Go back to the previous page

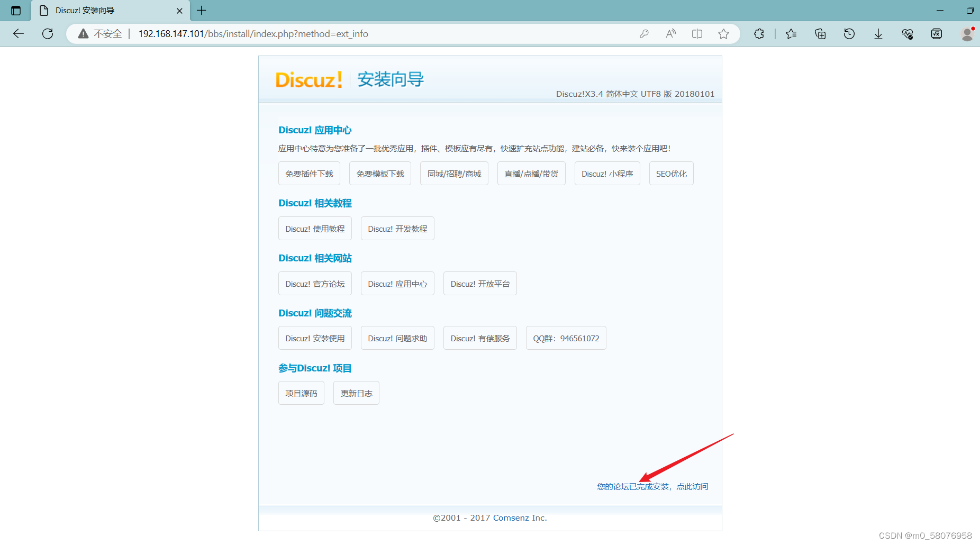19,34
